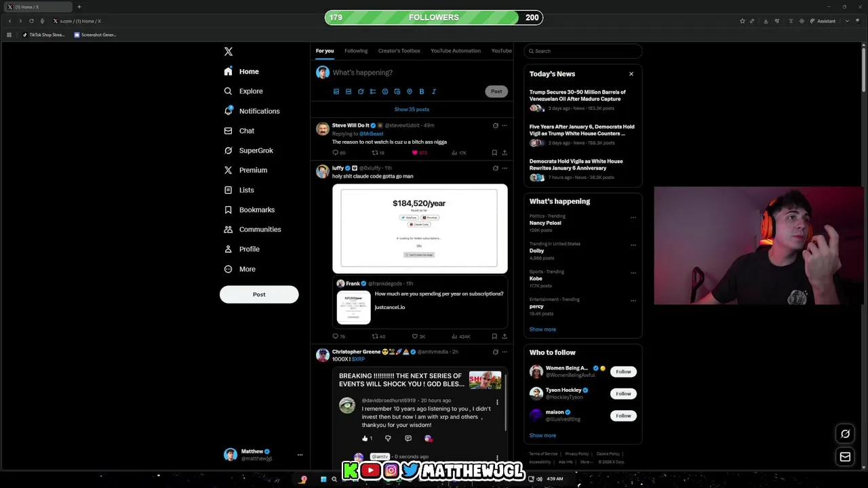Click Show 35 posts link

(x=412, y=109)
